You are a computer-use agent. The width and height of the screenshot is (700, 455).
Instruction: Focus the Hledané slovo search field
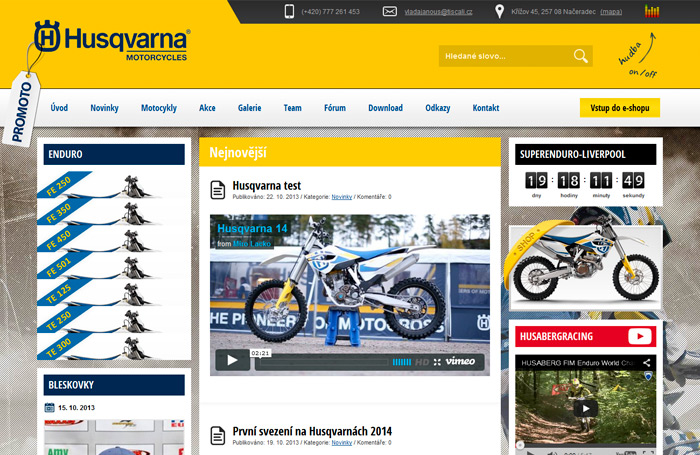[516, 56]
